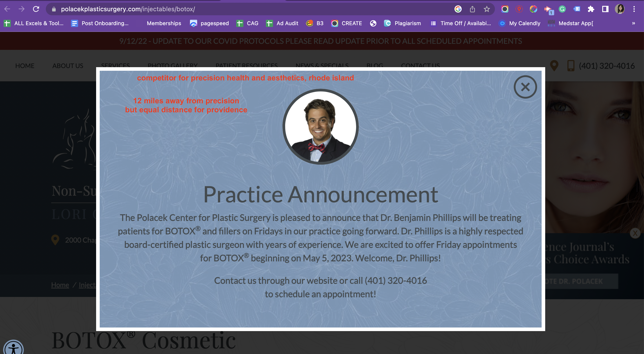Click the Google icon in address bar

tap(458, 9)
